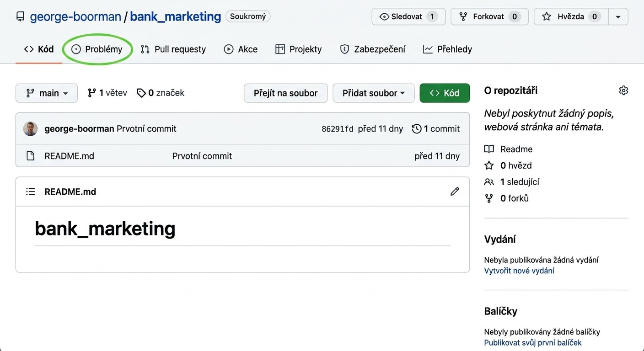The height and width of the screenshot is (351, 644).
Task: Open the README outline list icon
Action: point(30,191)
